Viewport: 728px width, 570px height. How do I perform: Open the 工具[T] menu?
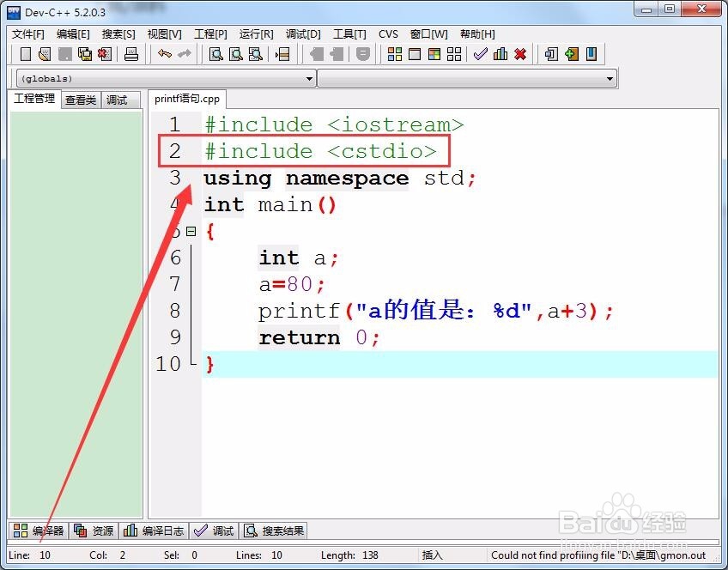349,34
